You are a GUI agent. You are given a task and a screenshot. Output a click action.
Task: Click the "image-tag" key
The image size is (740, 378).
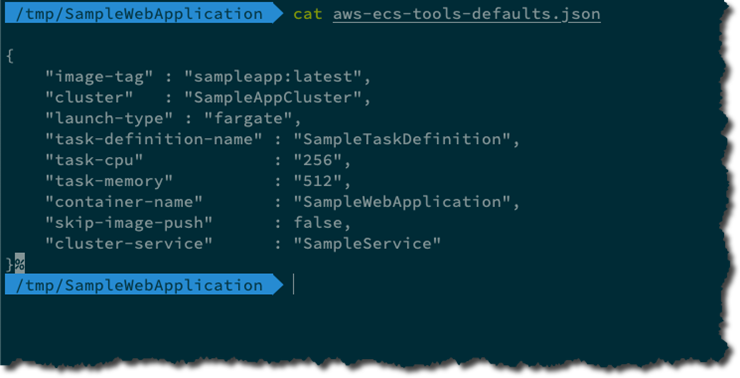click(x=99, y=76)
